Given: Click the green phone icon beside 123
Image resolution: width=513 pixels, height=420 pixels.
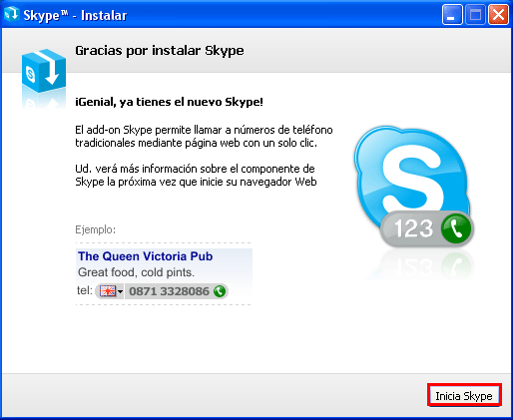Looking at the screenshot, I should pos(456,228).
